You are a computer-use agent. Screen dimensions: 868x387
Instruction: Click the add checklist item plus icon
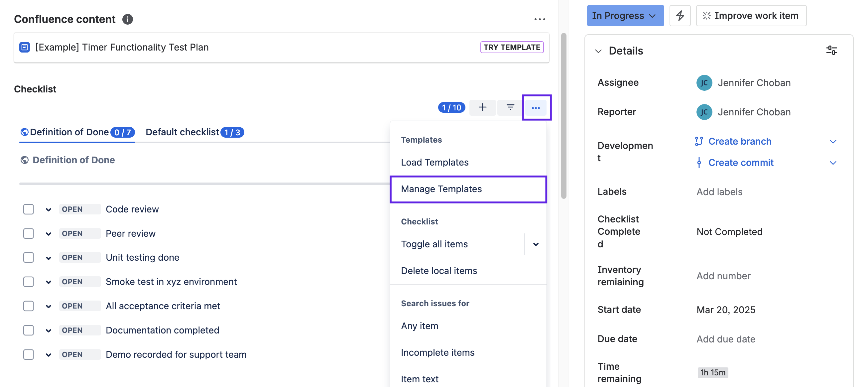pyautogui.click(x=482, y=107)
